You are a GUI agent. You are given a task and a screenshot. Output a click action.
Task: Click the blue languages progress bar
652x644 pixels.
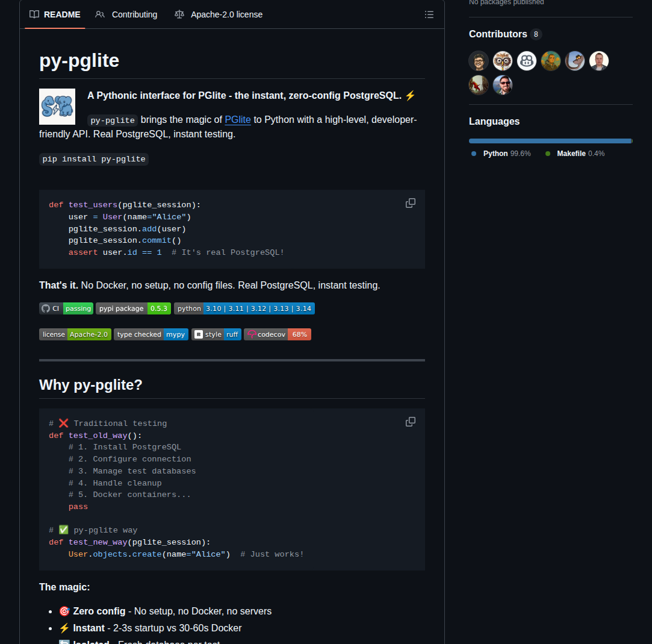[550, 141]
